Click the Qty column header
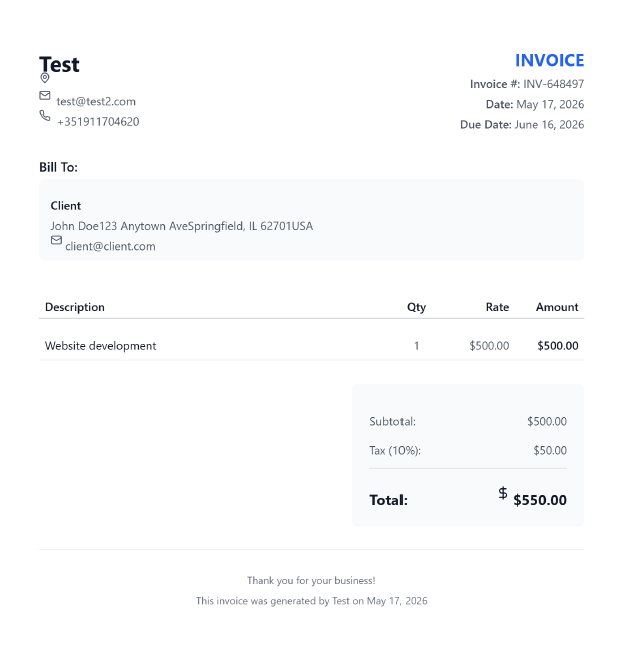 point(416,307)
